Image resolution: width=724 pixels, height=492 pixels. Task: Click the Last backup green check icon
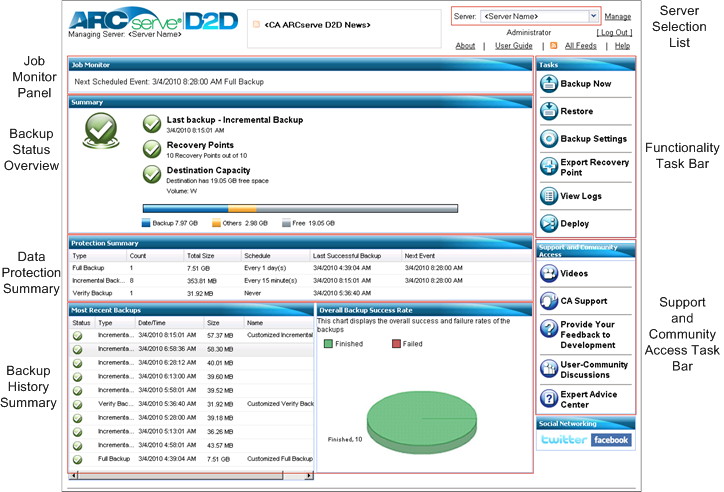coord(151,124)
